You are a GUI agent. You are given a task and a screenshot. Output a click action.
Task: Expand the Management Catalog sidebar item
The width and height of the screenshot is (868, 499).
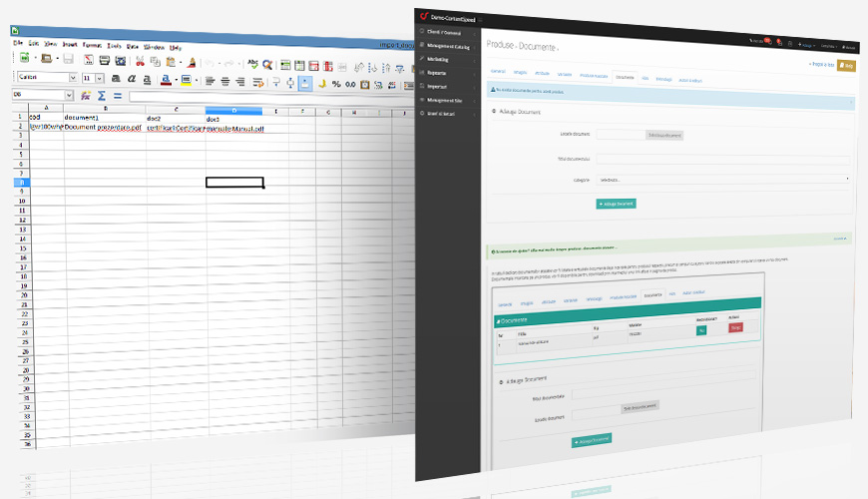pos(448,47)
